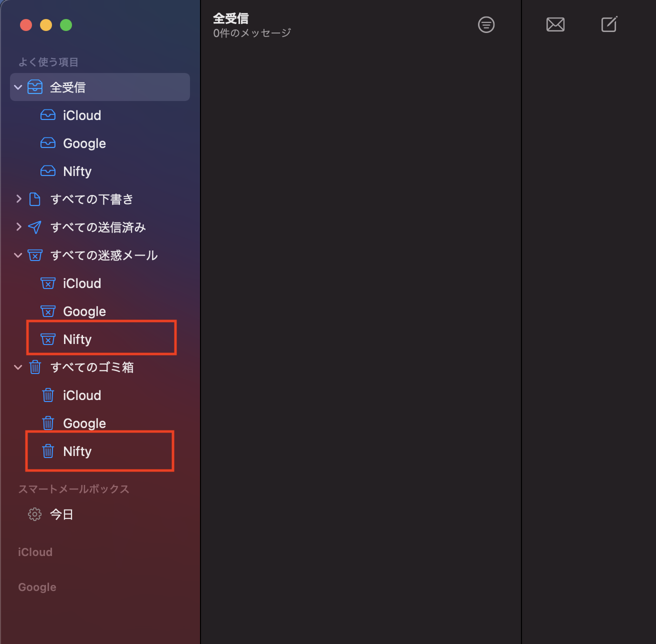Open the iCloud inbox
656x644 pixels.
click(81, 115)
